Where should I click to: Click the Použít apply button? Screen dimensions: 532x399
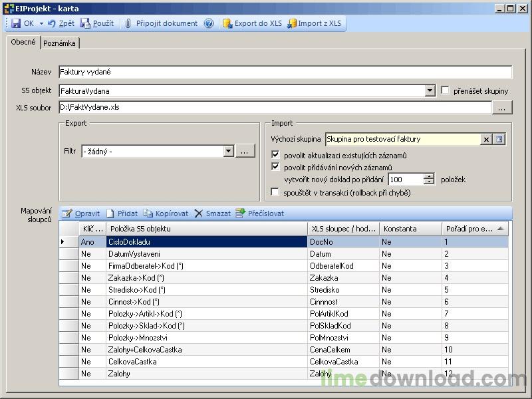click(97, 23)
